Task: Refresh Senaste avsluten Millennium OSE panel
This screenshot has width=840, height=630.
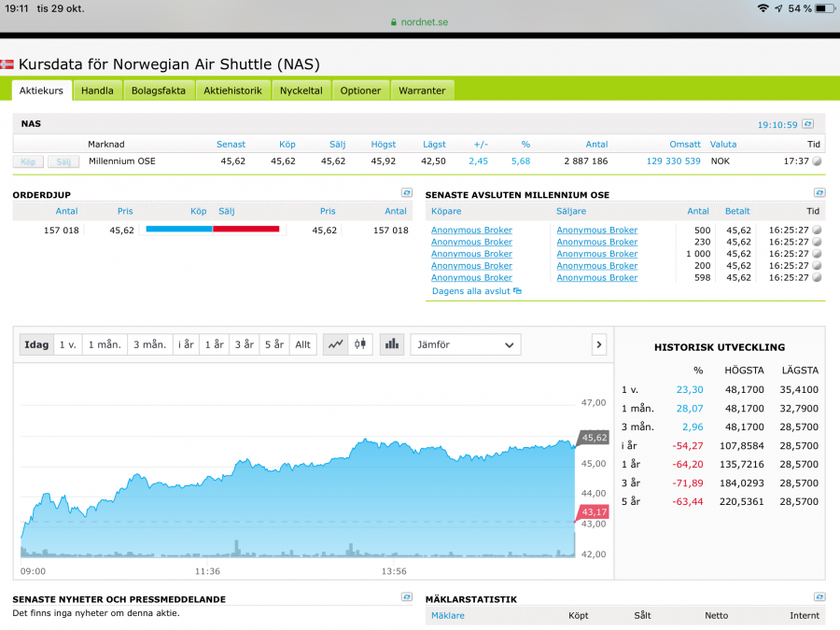Action: point(819,193)
